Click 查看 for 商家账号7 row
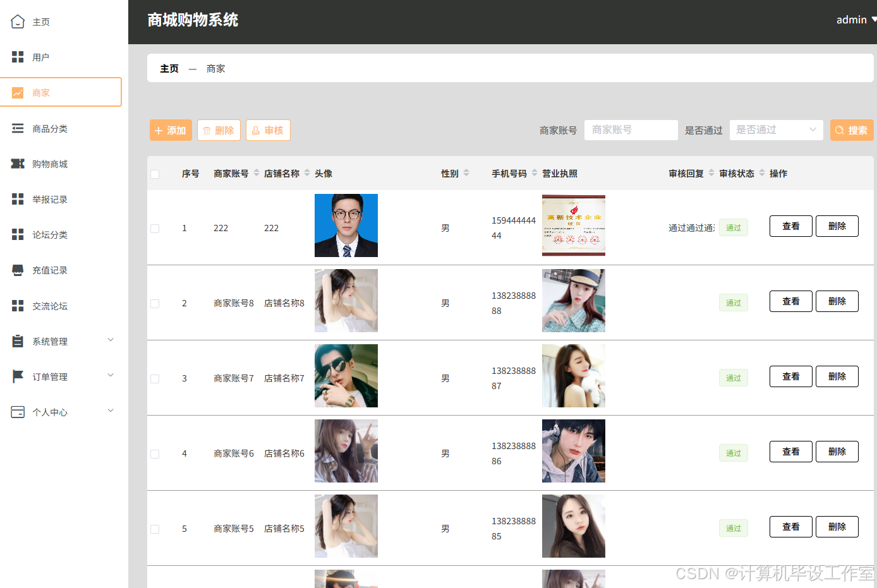This screenshot has width=877, height=588. tap(791, 376)
